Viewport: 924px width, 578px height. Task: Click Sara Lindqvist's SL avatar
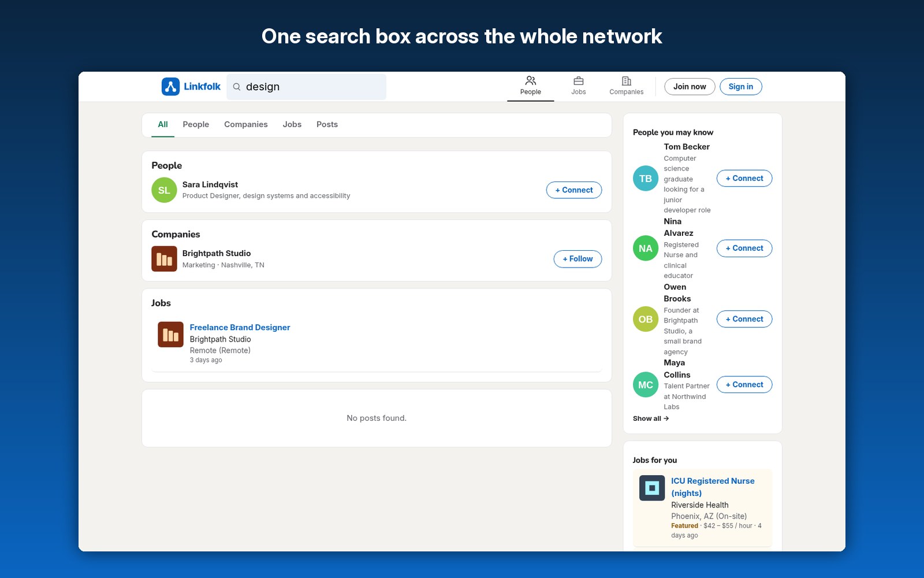coord(164,190)
